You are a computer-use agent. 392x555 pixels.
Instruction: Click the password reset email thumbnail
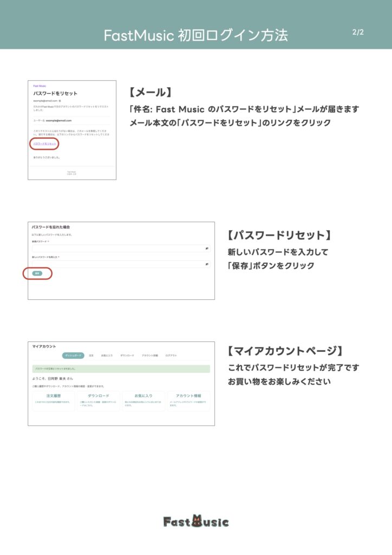pyautogui.click(x=72, y=130)
